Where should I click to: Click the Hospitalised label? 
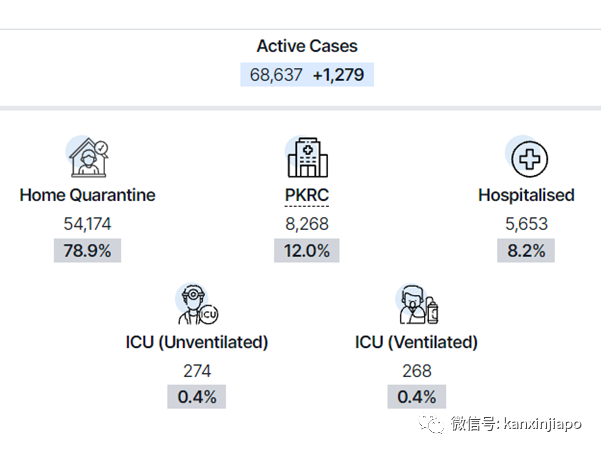[x=526, y=195]
